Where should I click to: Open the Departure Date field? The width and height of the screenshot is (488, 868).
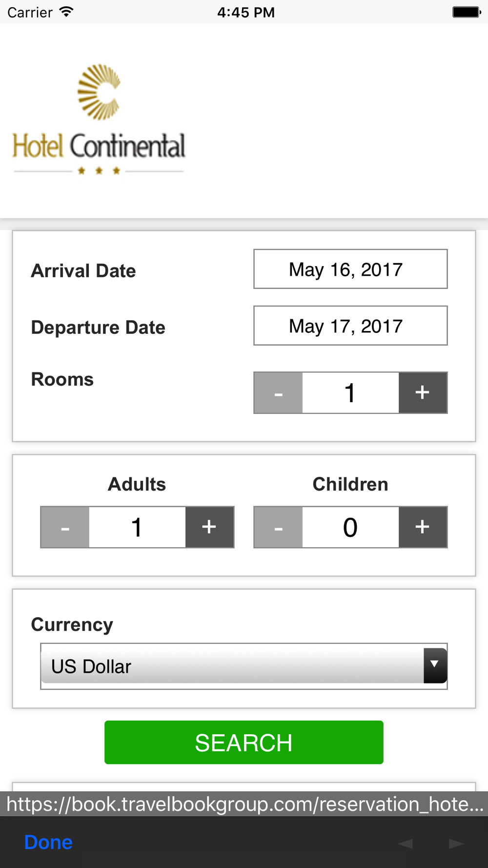coord(350,326)
